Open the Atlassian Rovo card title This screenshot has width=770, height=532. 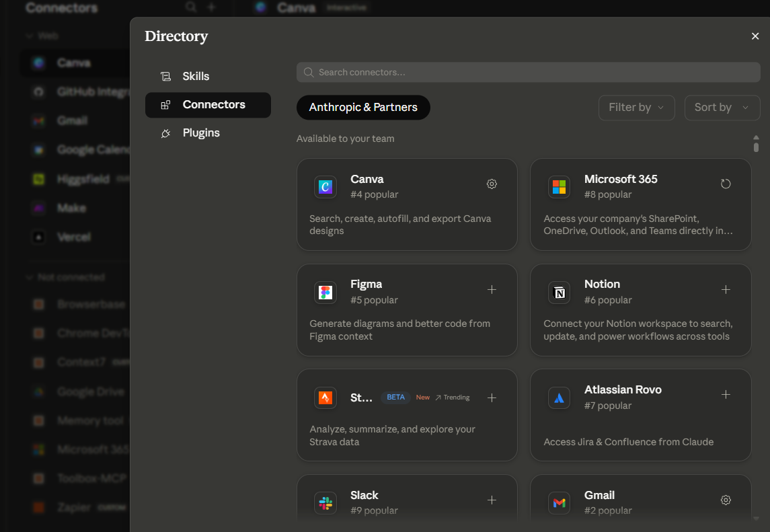coord(623,389)
